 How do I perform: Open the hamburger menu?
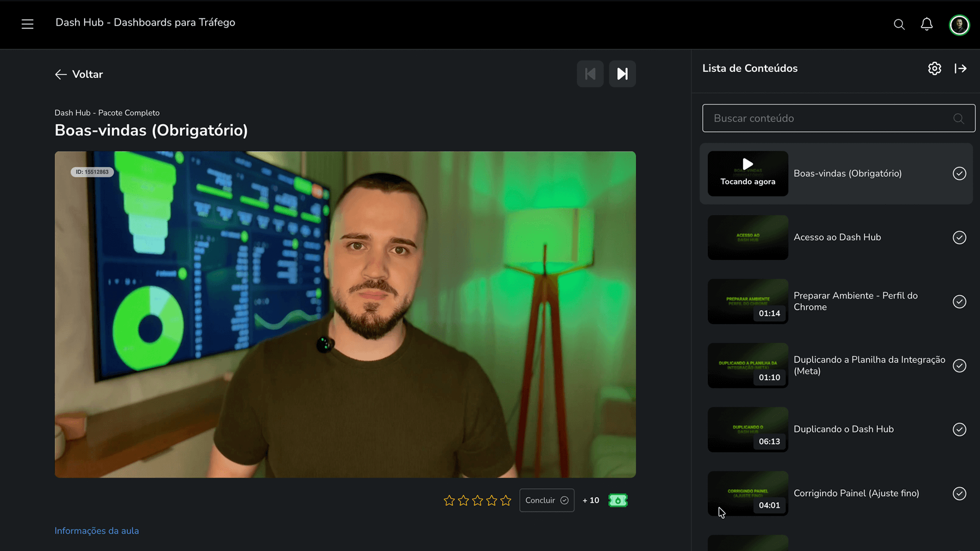click(x=28, y=24)
